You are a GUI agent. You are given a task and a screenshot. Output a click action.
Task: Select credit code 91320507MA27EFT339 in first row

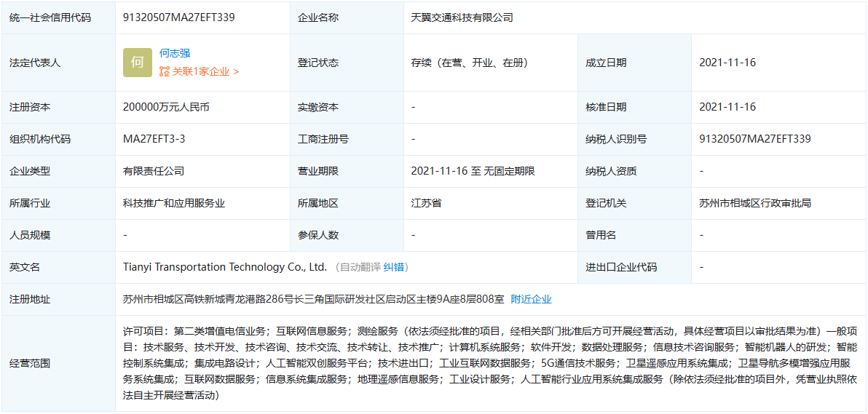179,17
